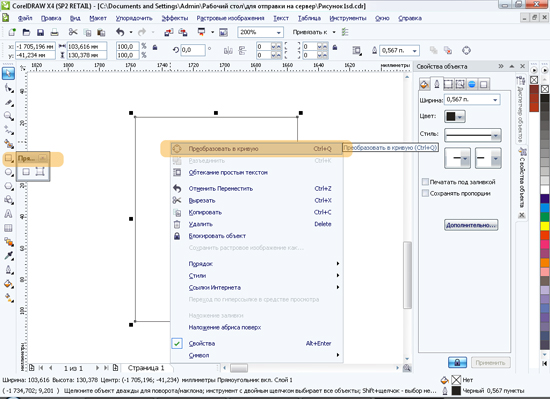
Task: Pick the yellow swatch in color palette
Action: click(545, 226)
